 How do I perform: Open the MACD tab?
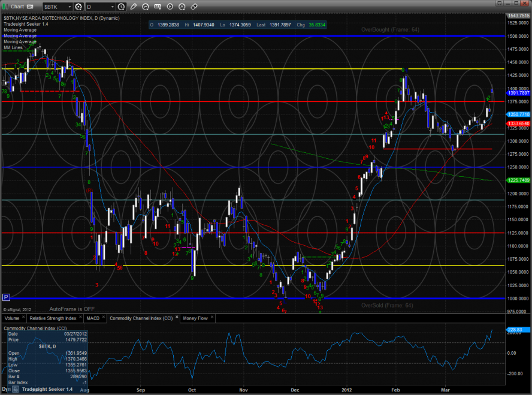pos(93,318)
